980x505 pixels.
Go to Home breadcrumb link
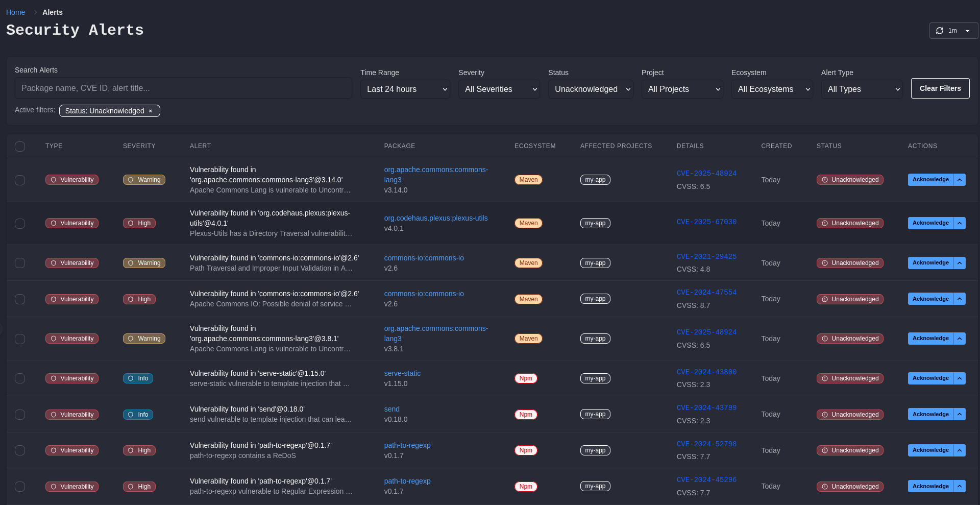(x=15, y=12)
